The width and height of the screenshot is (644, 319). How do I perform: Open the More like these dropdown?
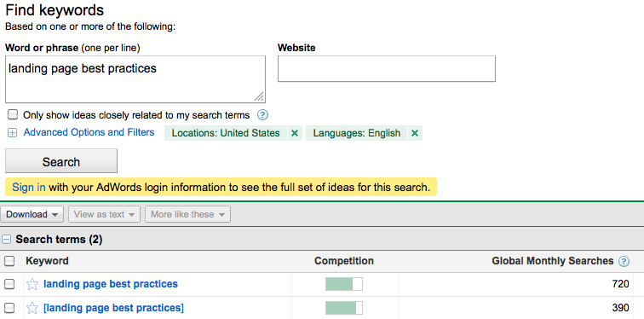[187, 214]
